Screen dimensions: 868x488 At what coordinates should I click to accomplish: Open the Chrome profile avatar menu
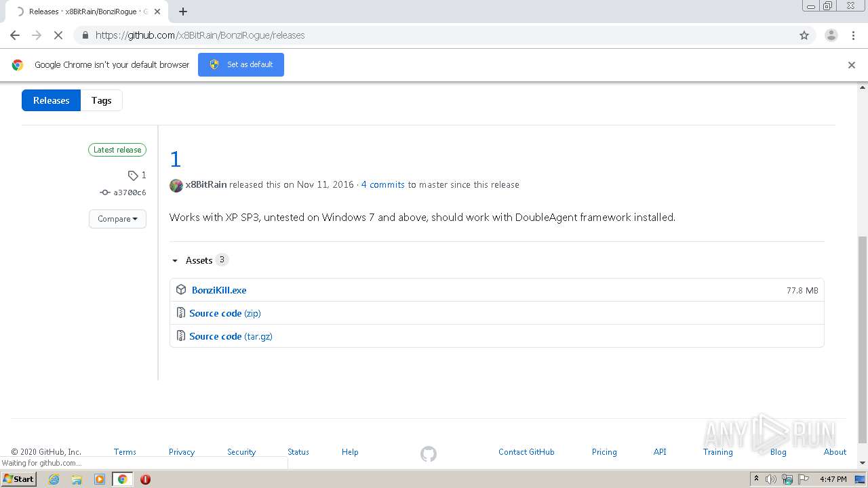(831, 35)
